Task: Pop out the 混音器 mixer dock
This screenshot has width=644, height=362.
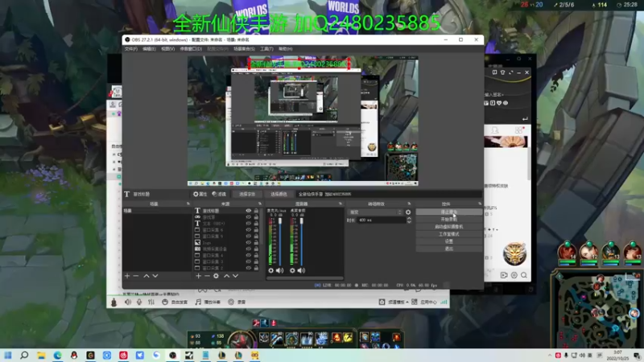Action: [340, 204]
